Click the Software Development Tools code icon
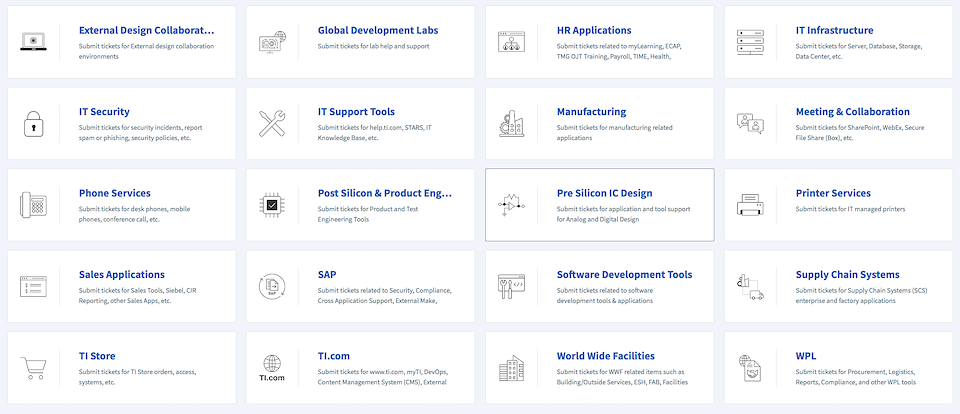Viewport: 960px width, 414px height. pyautogui.click(x=512, y=286)
